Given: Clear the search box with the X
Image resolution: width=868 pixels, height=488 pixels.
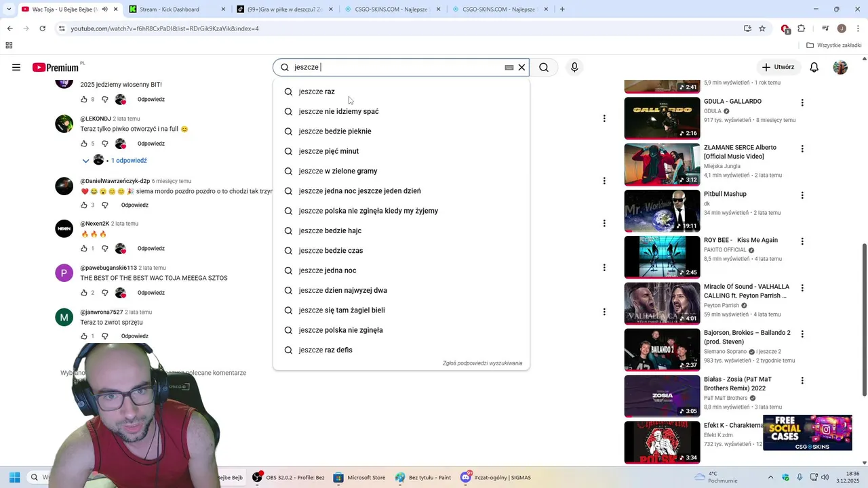Looking at the screenshot, I should tap(521, 67).
